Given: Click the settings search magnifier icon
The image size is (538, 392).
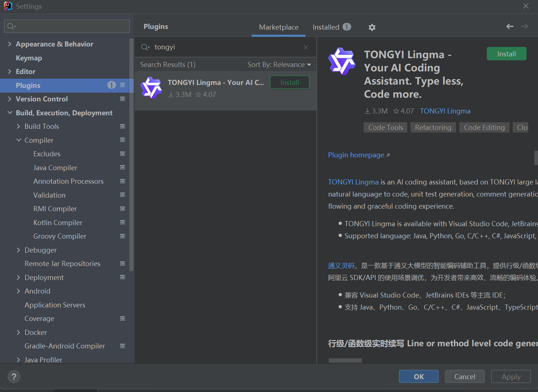Looking at the screenshot, I should click(11, 26).
